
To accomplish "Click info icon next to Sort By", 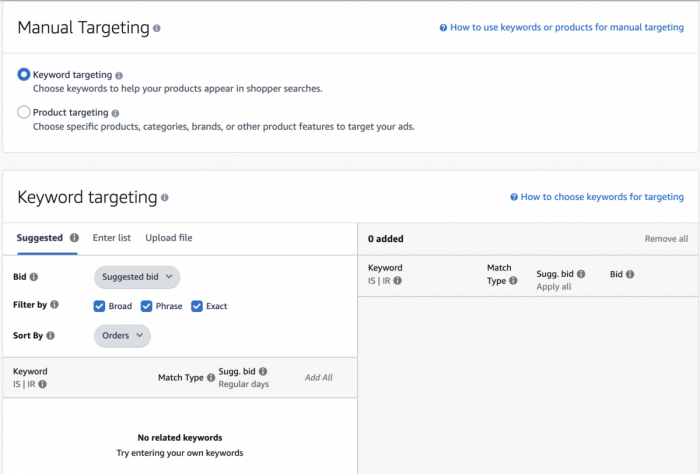I will [x=50, y=335].
